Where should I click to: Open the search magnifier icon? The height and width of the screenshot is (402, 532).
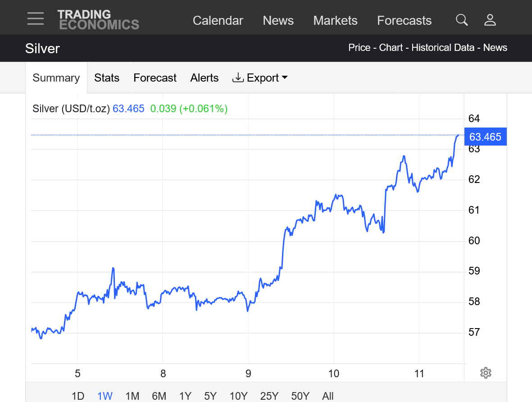[x=462, y=20]
